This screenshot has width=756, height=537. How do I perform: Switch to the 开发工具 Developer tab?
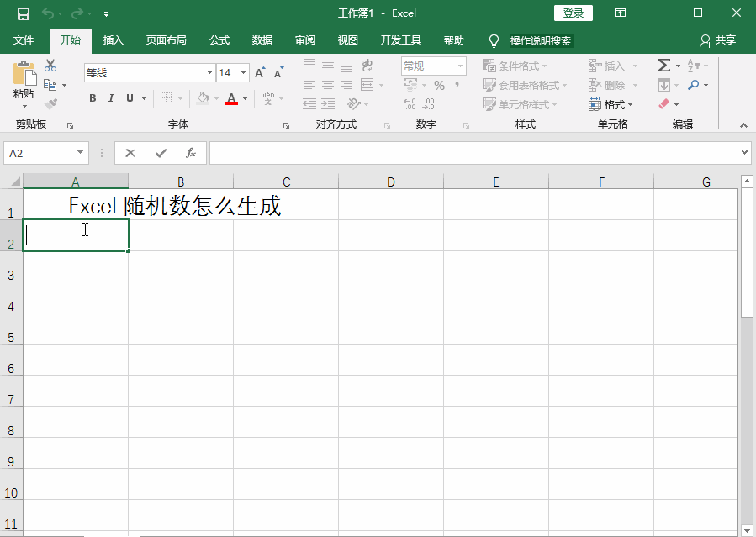click(x=400, y=40)
